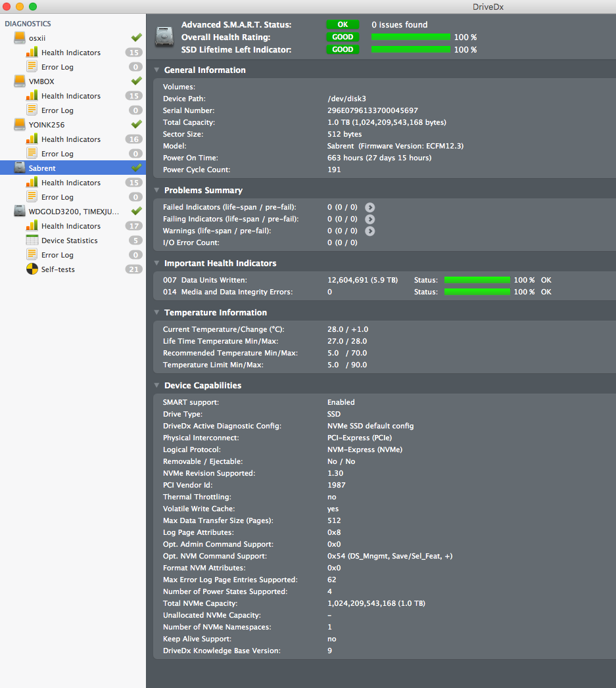
Task: Select the osxii drive icon
Action: pos(19,37)
